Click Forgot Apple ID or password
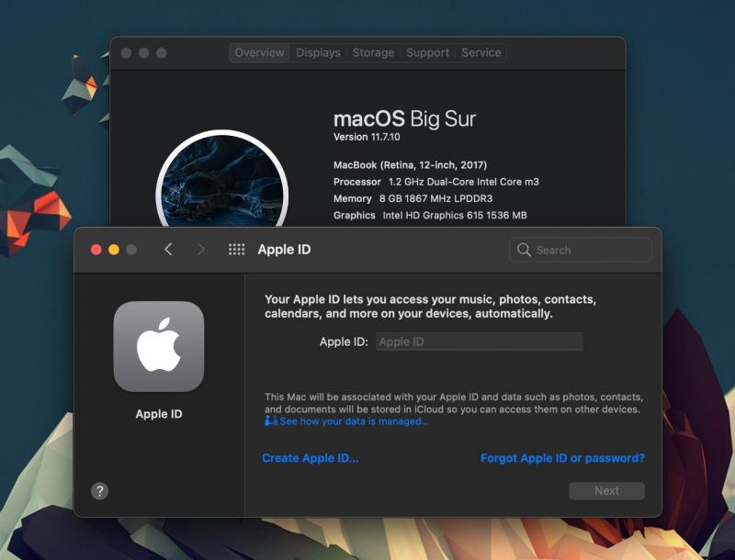 point(562,458)
